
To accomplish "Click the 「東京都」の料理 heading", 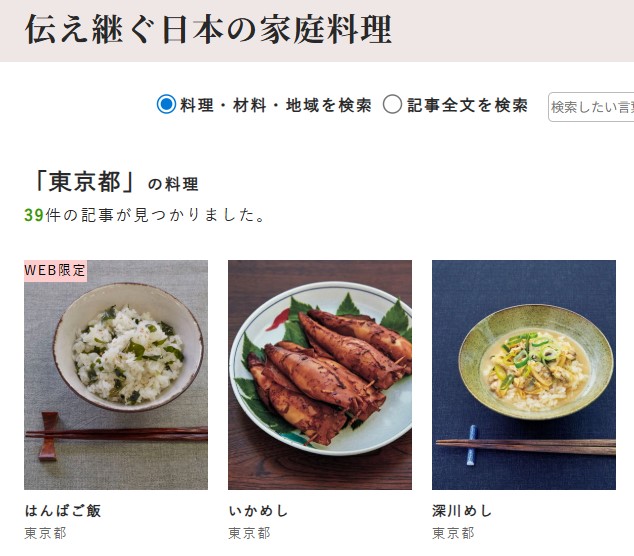I will click(115, 182).
